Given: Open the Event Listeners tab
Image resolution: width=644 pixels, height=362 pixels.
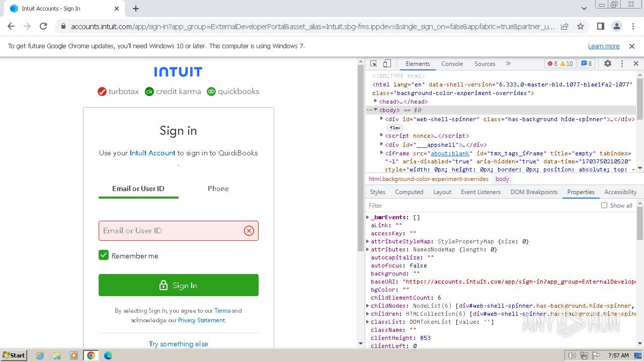Looking at the screenshot, I should 480,192.
